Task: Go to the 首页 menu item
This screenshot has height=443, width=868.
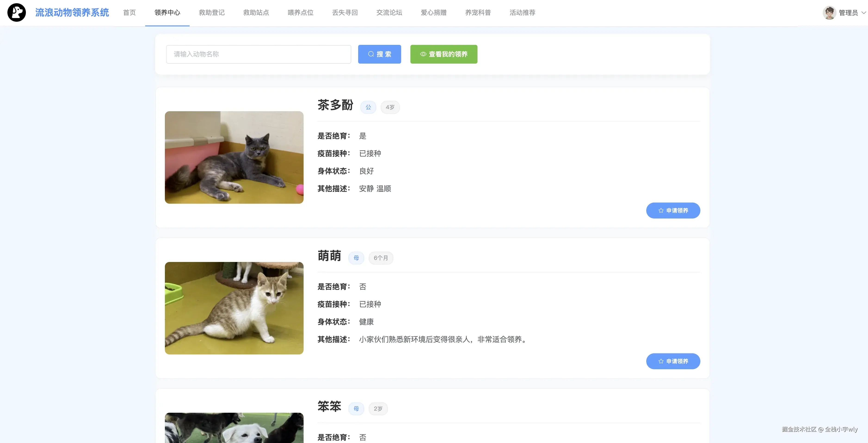Action: coord(129,13)
